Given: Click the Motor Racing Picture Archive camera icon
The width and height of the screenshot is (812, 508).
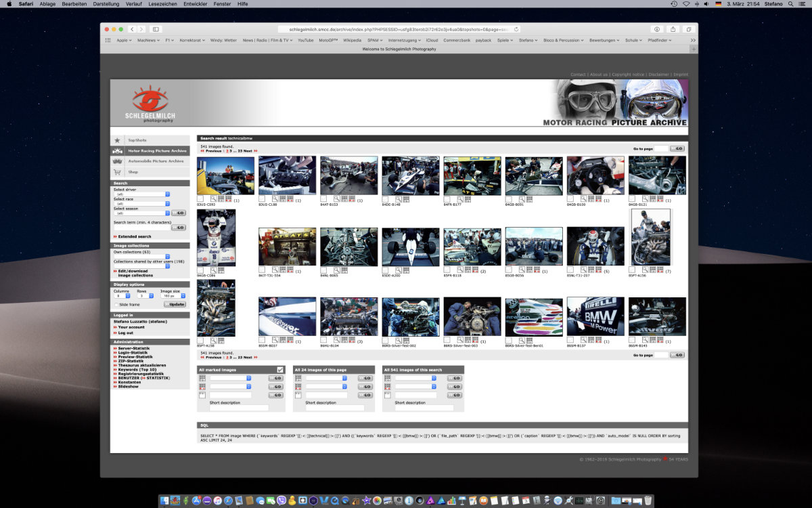Looking at the screenshot, I should pos(116,150).
